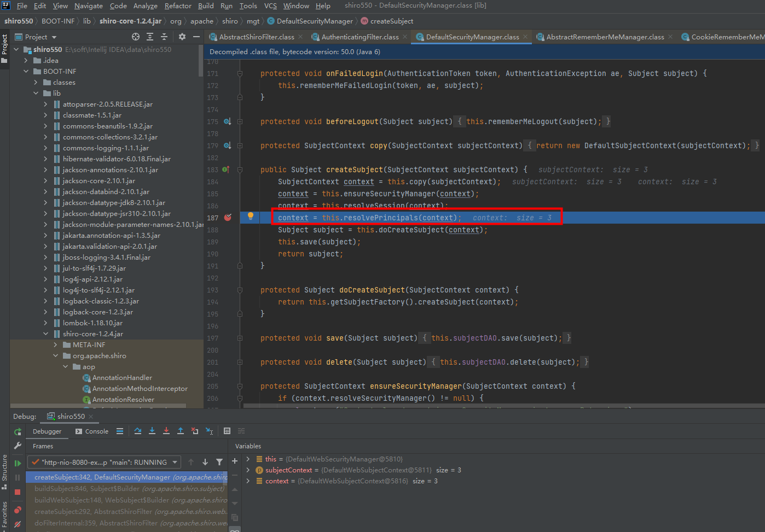
Task: Select lombok-1.18.10.jar in project tree
Action: click(92, 323)
